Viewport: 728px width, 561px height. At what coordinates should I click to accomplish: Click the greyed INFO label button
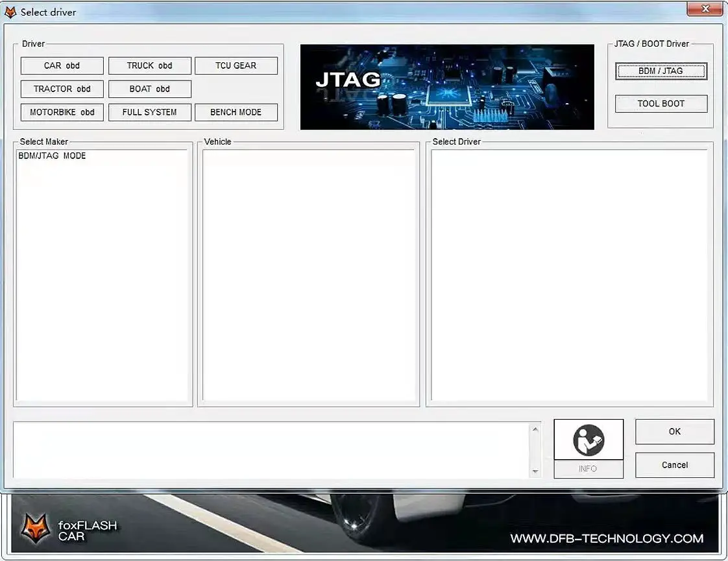(x=588, y=469)
